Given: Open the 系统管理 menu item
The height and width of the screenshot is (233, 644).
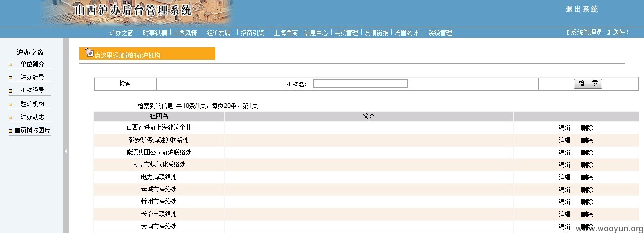Looking at the screenshot, I should [440, 33].
